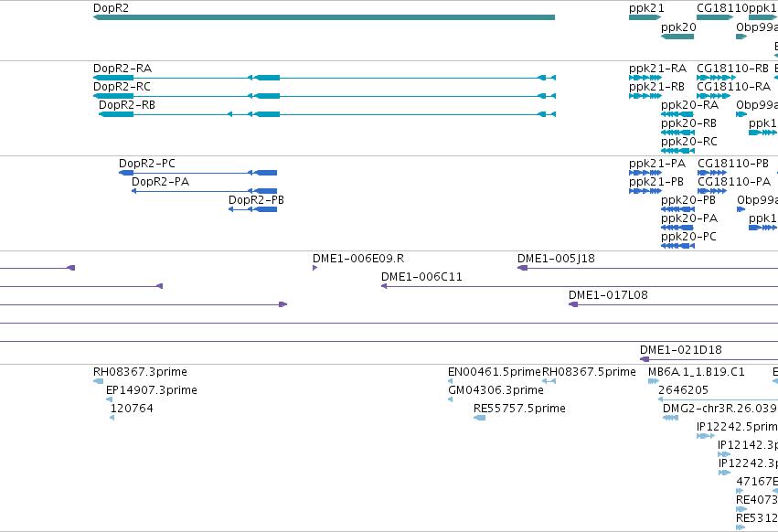This screenshot has height=532, width=778.
Task: Click the RH08367.3prime EST label
Action: 140,372
